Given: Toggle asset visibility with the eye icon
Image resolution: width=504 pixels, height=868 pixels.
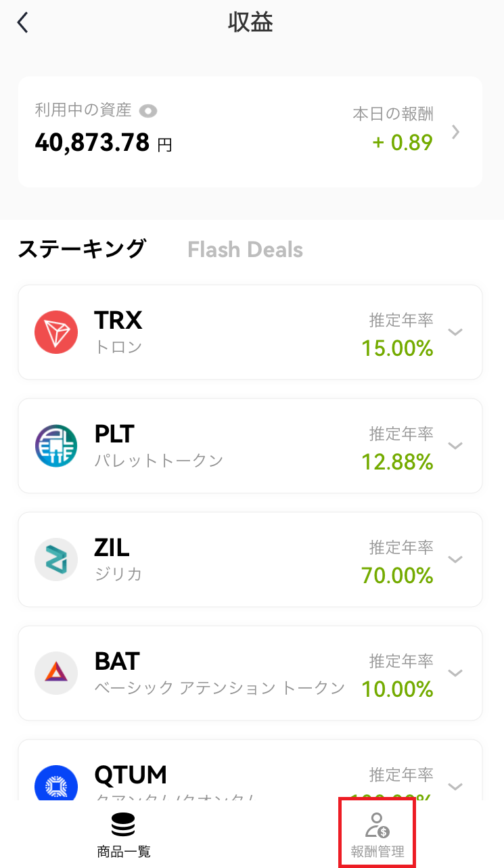Looking at the screenshot, I should [x=148, y=110].
